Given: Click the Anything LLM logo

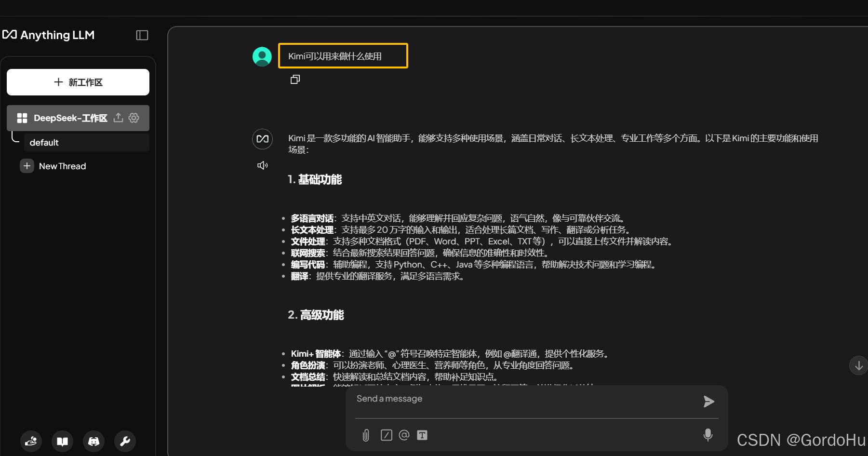Looking at the screenshot, I should (48, 35).
